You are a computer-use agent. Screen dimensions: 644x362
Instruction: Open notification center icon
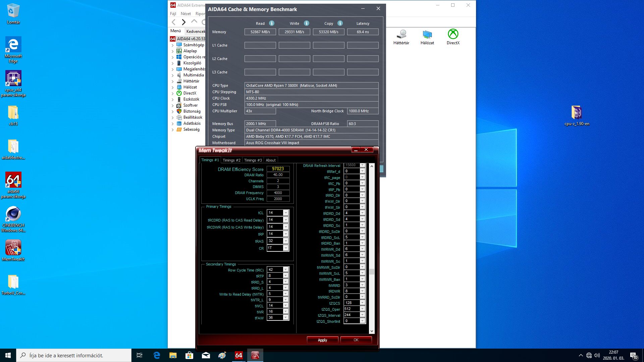click(634, 355)
